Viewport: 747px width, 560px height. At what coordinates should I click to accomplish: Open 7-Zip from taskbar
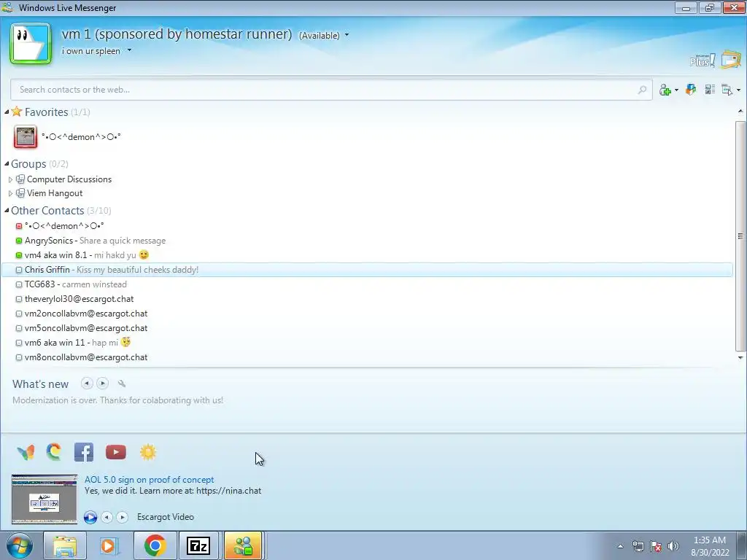click(198, 545)
